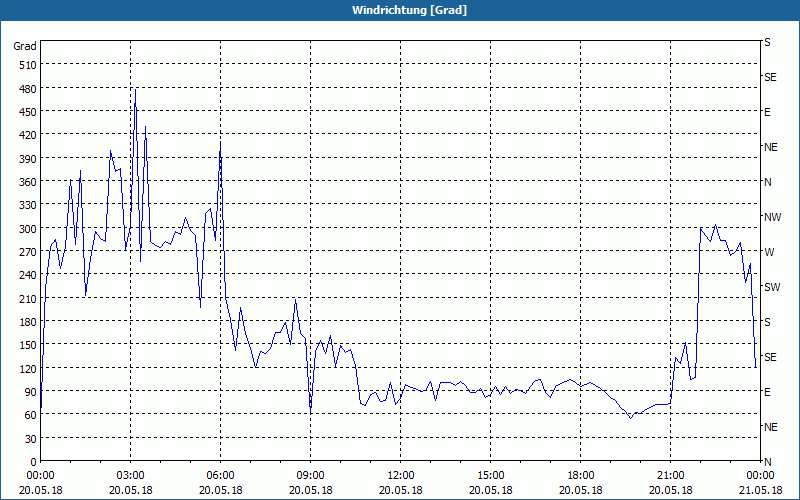
Task: Click the 510 y-axis value
Action: pyautogui.click(x=28, y=65)
